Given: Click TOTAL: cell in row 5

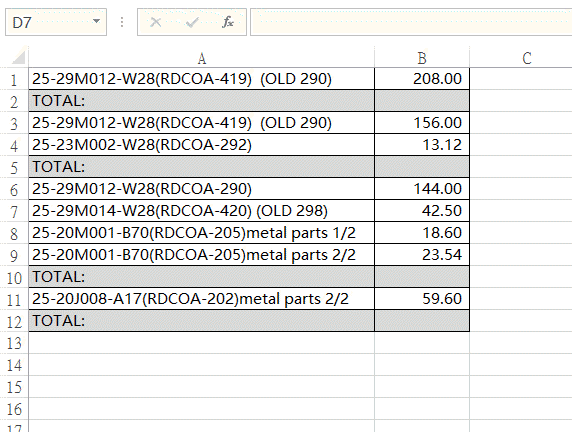Looking at the screenshot, I should [201, 167].
